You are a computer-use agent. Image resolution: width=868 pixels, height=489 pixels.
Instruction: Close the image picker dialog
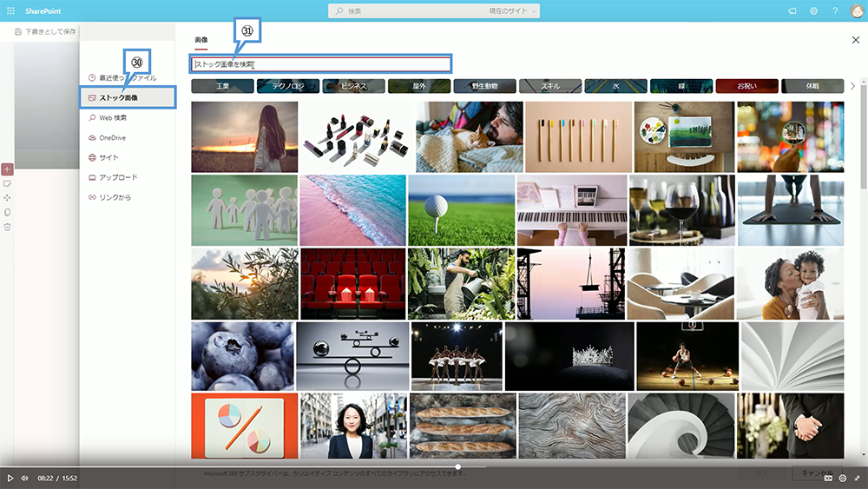[855, 40]
